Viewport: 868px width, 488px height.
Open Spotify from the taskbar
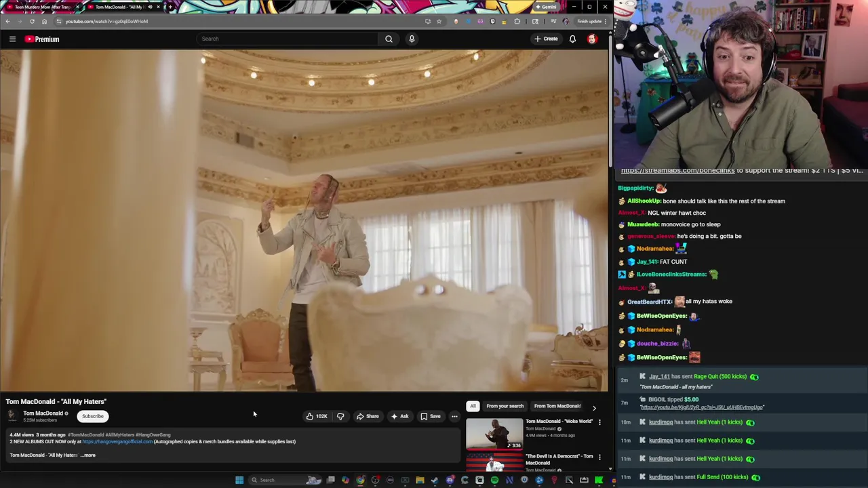(494, 480)
